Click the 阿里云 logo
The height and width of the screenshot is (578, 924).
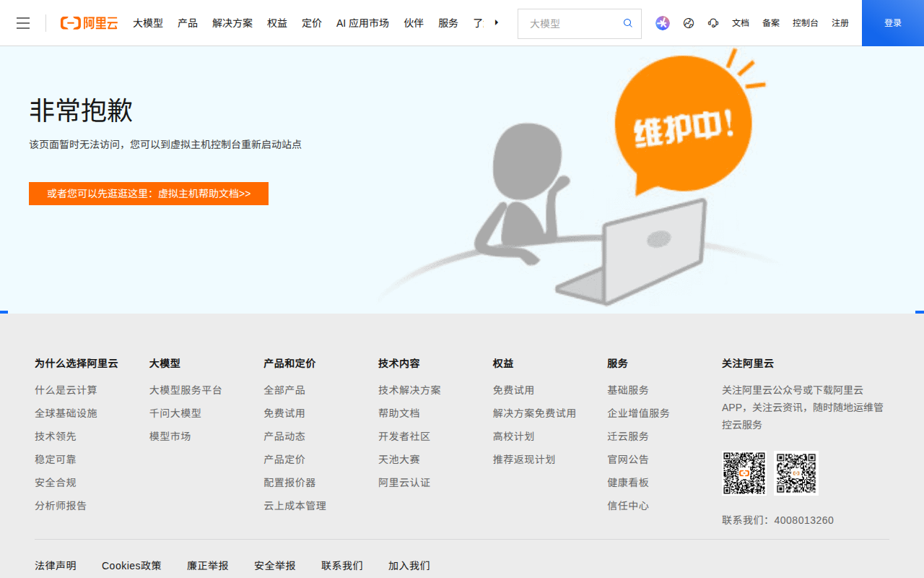pos(89,23)
